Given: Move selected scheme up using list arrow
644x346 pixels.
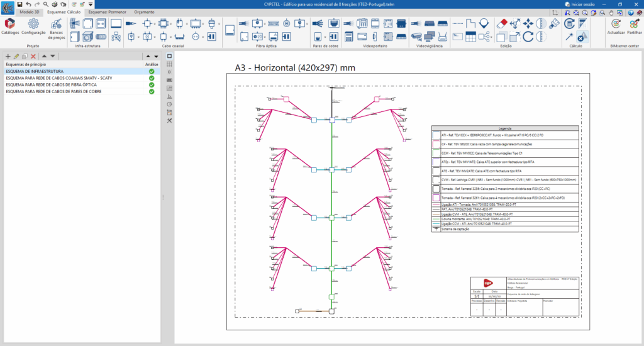Looking at the screenshot, I should click(43, 57).
